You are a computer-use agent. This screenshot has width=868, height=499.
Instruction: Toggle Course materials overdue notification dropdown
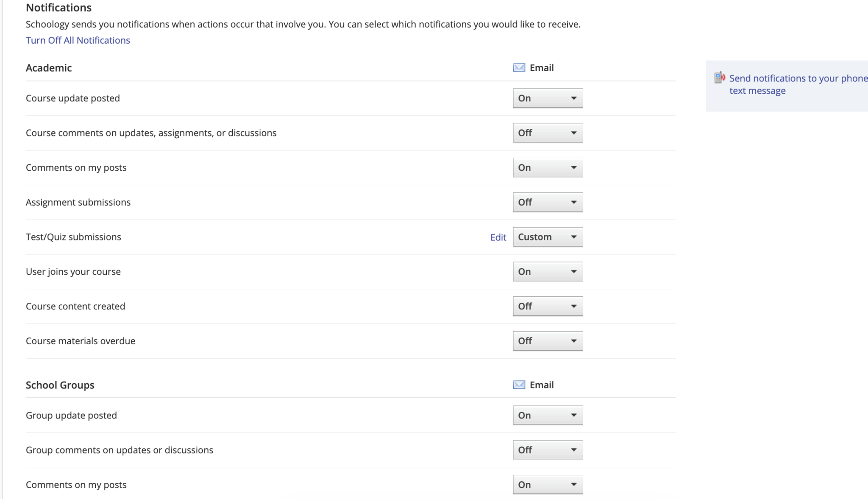[548, 341]
